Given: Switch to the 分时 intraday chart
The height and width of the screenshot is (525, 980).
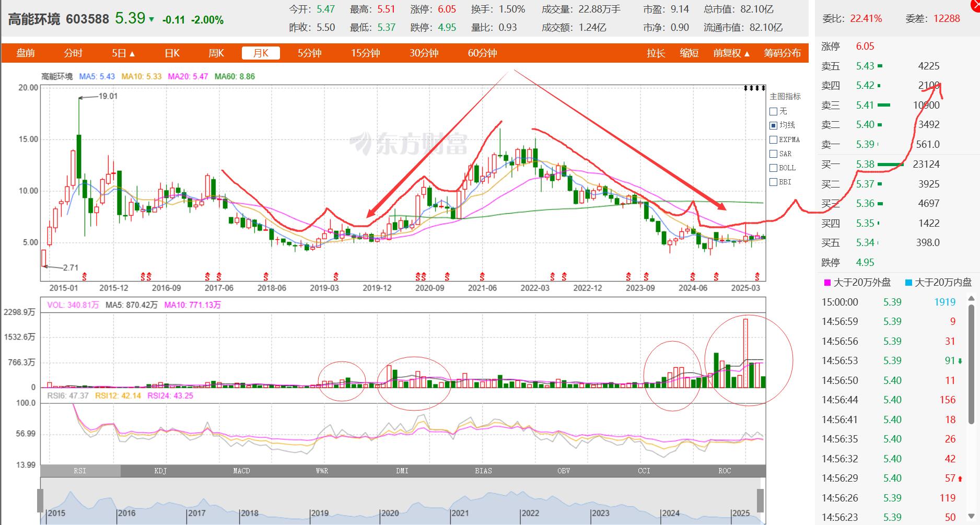Looking at the screenshot, I should [73, 53].
